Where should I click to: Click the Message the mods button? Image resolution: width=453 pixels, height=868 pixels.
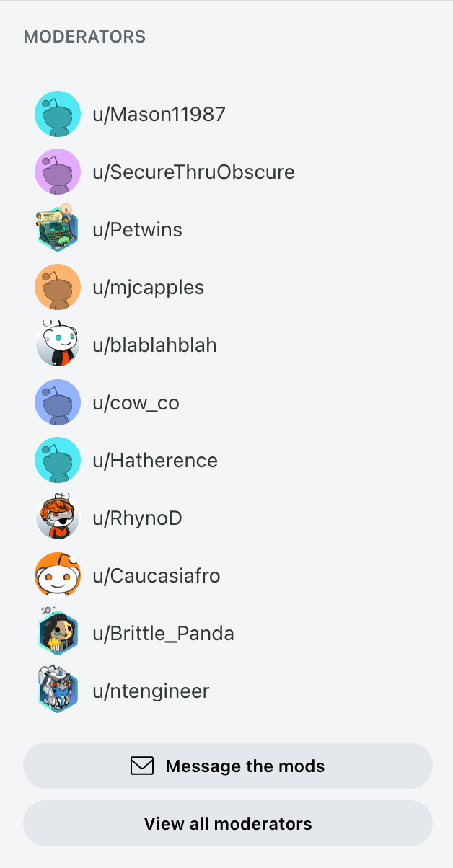pyautogui.click(x=228, y=766)
